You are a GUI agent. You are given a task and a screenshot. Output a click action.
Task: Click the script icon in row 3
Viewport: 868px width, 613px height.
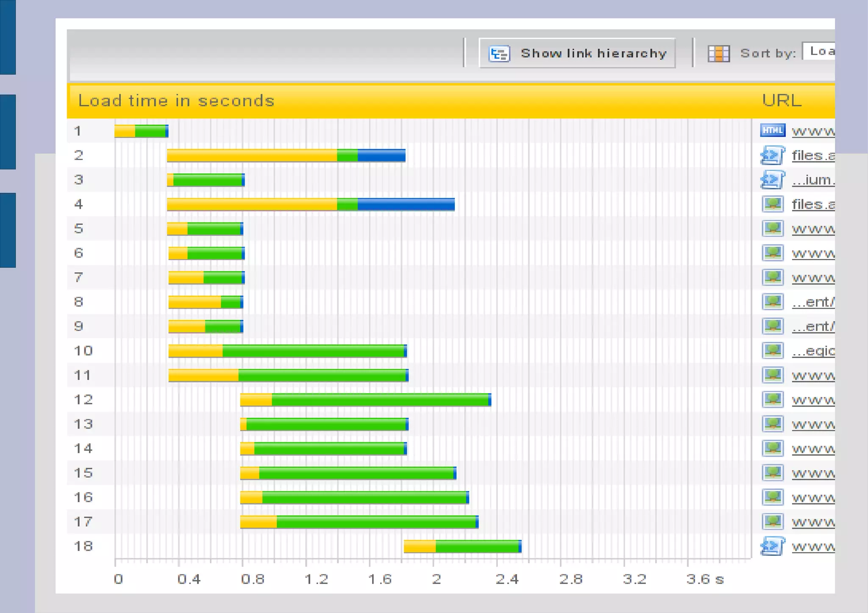click(772, 180)
